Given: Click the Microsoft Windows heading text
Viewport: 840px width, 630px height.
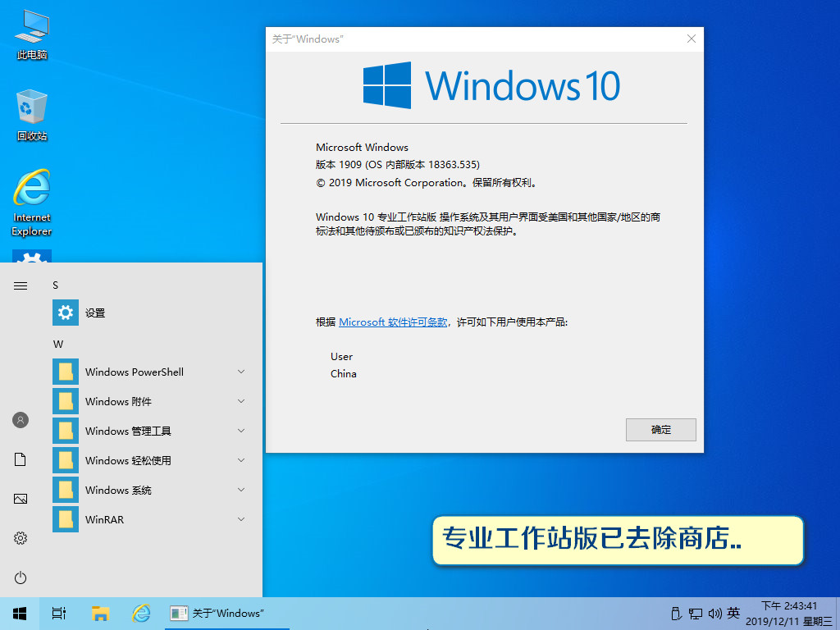Looking at the screenshot, I should [x=362, y=147].
